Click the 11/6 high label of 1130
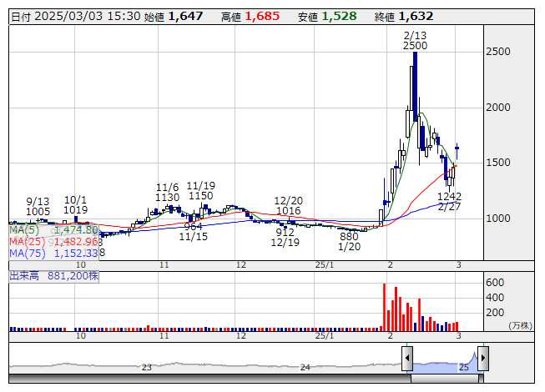Viewport: 545px width, 392px height. 167,197
